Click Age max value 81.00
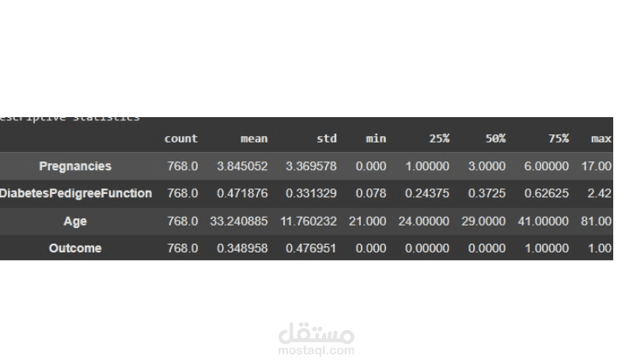This screenshot has width=633, height=364. [x=597, y=221]
